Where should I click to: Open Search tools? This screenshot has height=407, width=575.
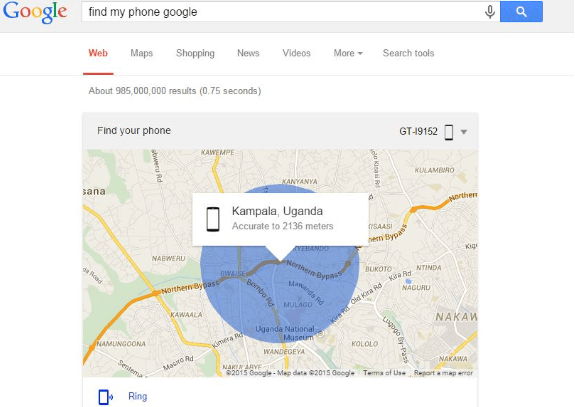[x=409, y=53]
